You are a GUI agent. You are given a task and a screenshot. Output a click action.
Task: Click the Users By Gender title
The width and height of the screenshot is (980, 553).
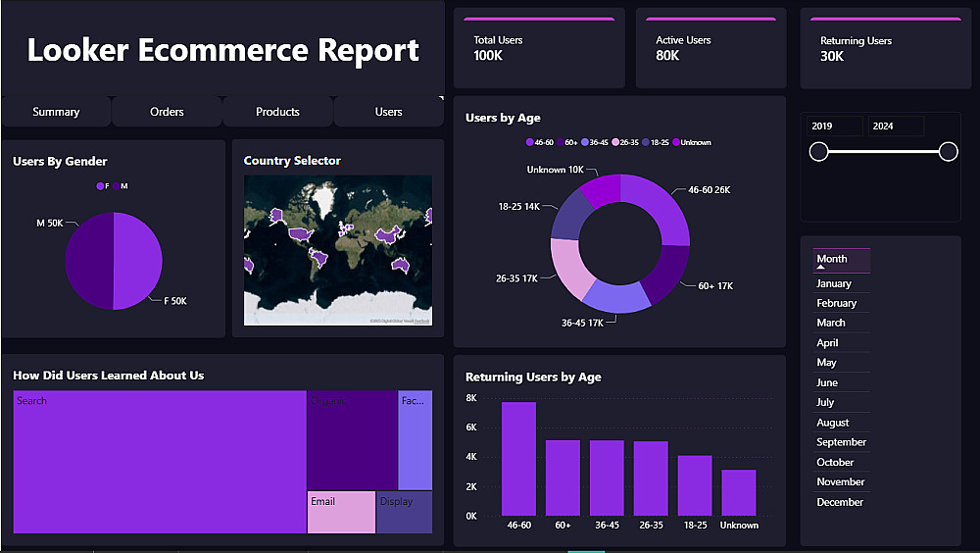(60, 162)
